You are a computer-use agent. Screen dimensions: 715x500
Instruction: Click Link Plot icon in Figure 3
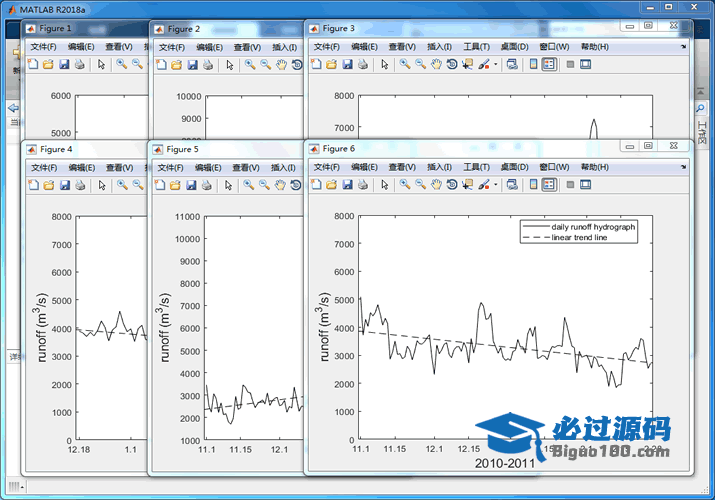tap(512, 64)
